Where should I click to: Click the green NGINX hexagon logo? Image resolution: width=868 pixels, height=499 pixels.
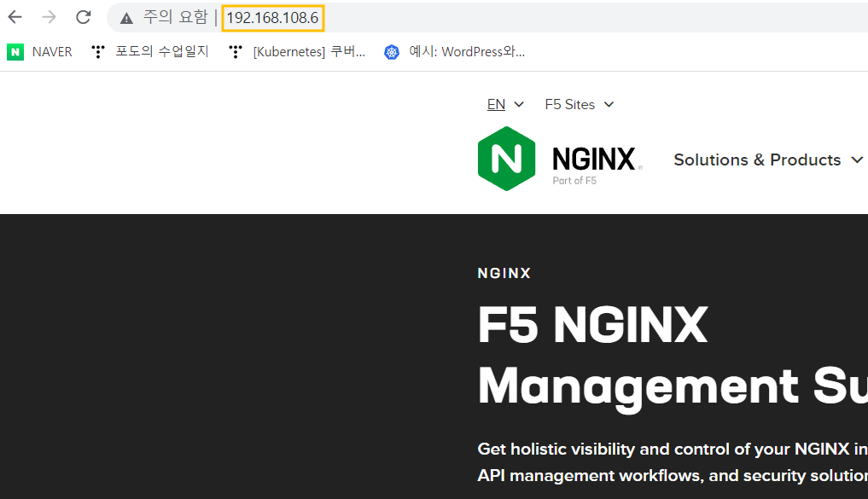(x=506, y=159)
